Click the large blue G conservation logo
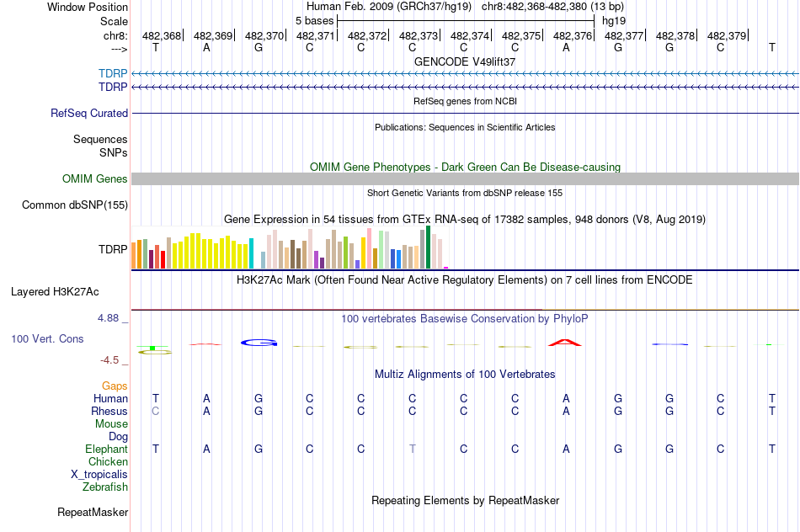 click(x=259, y=343)
